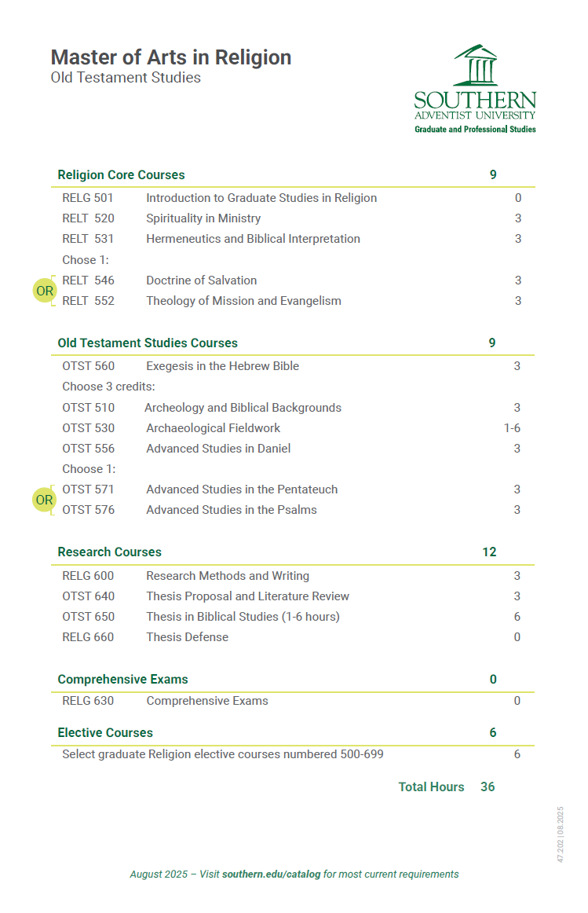Click the Doctrine of Salvation course title
The height and width of the screenshot is (913, 588).
coord(201,280)
